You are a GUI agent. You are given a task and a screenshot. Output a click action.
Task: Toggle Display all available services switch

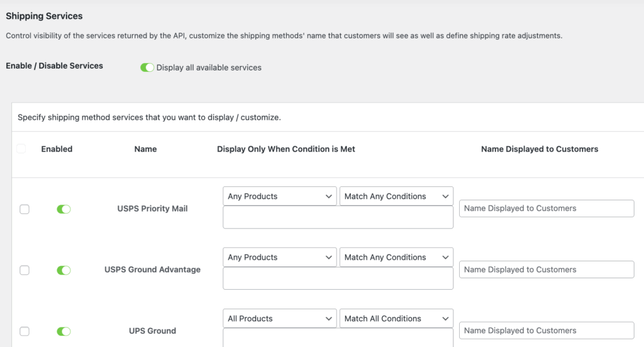(147, 67)
